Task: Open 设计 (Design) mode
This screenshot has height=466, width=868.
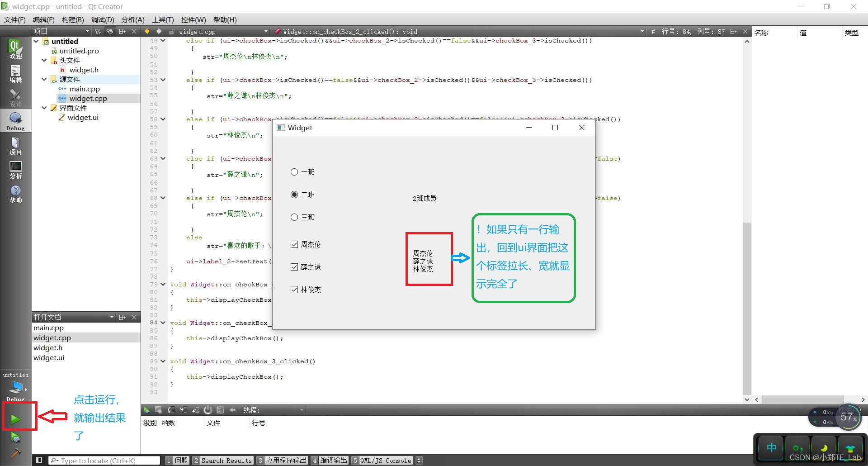Action: (15, 98)
